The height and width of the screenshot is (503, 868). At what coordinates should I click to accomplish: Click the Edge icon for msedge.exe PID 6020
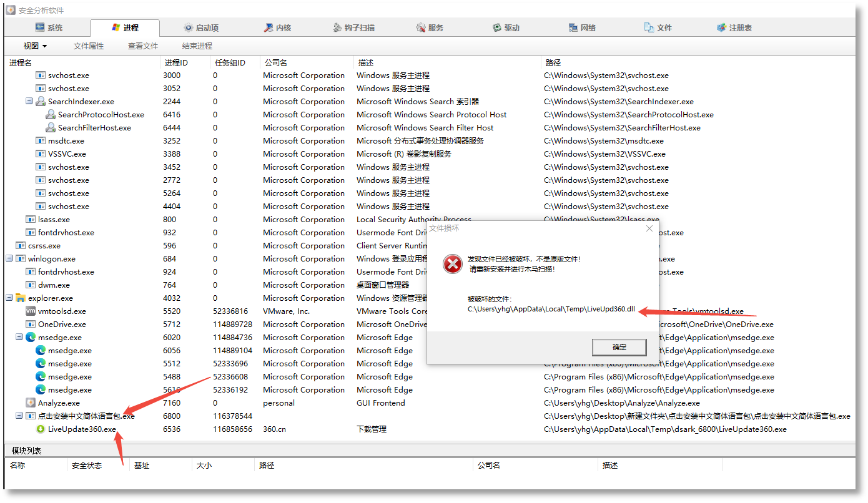pos(31,337)
